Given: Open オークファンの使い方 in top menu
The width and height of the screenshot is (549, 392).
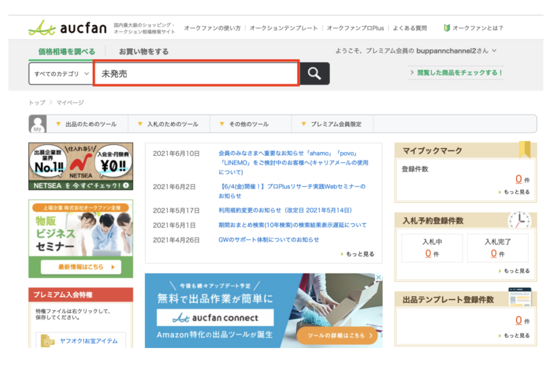Looking at the screenshot, I should pyautogui.click(x=212, y=28).
